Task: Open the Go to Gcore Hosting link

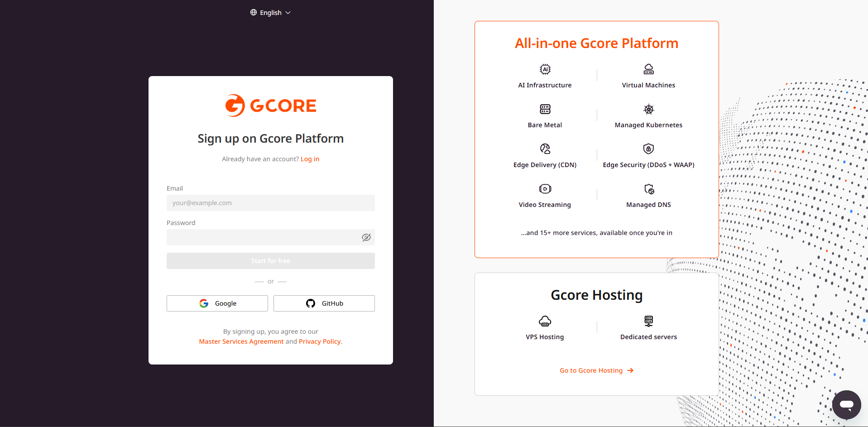Action: coord(596,370)
